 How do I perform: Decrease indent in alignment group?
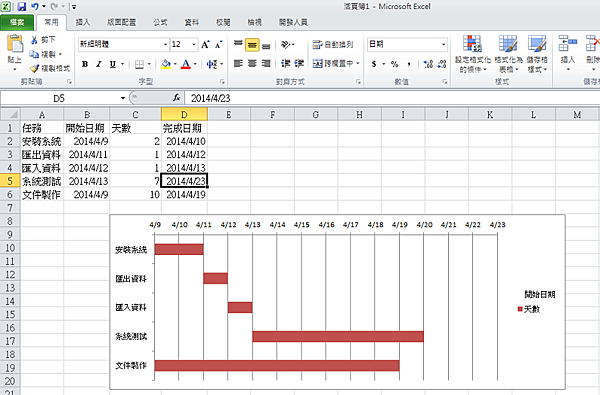tap(285, 64)
